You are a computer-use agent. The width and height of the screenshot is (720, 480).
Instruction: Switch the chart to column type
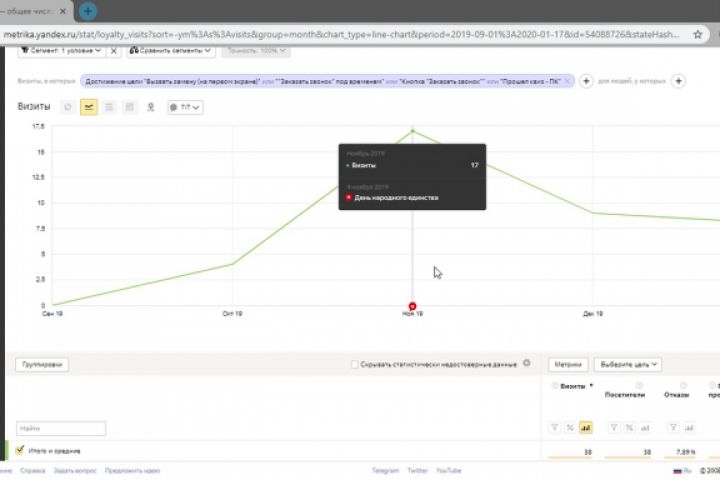click(x=130, y=107)
